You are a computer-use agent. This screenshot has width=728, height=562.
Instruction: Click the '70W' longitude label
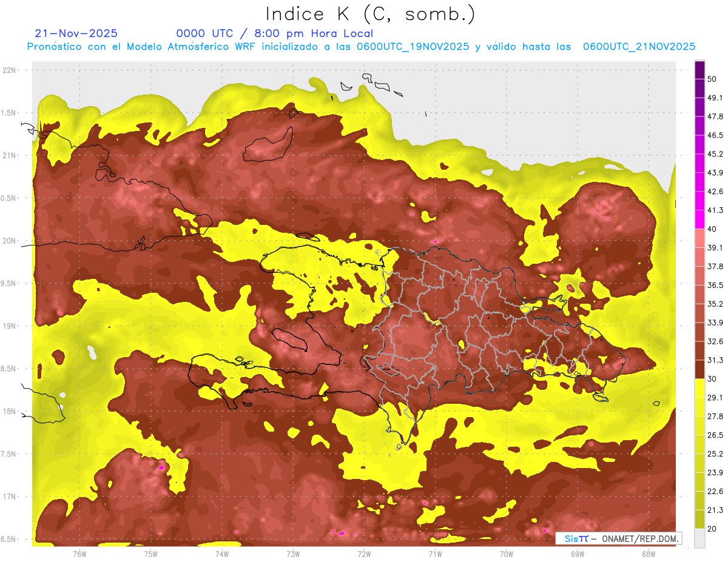tap(506, 554)
